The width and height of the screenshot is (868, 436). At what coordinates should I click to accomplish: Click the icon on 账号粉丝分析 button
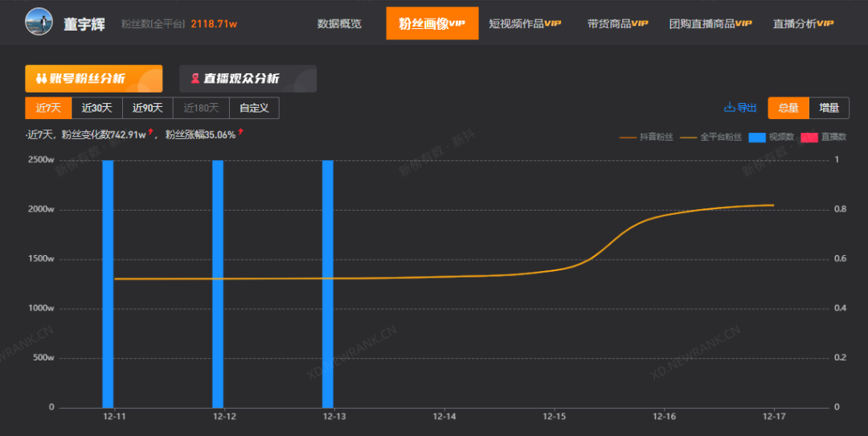[x=42, y=79]
